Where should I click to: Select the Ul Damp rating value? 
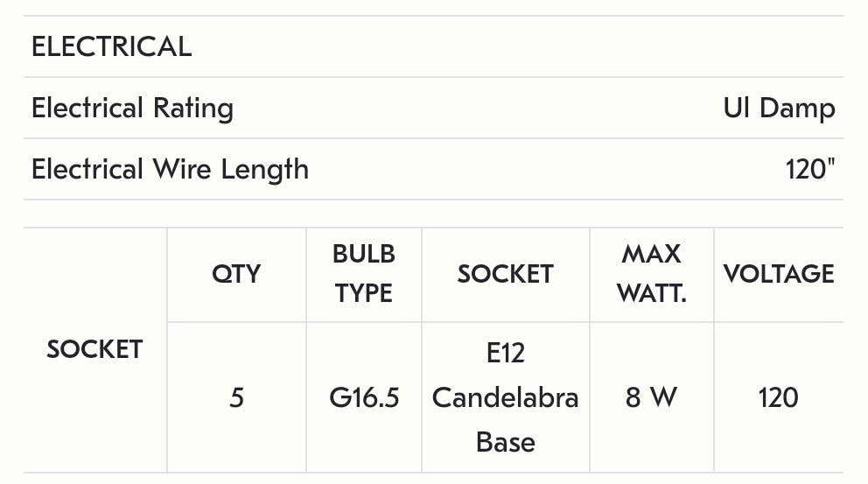[779, 109]
